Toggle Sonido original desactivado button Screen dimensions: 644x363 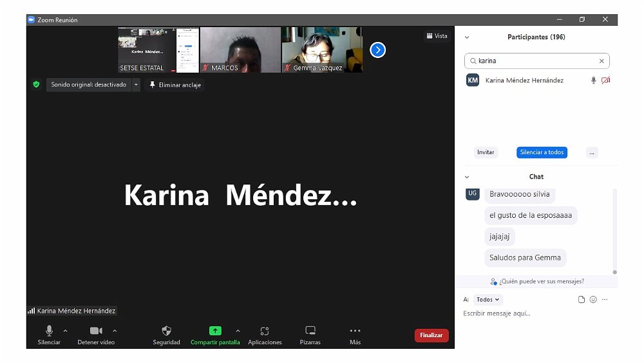(89, 84)
